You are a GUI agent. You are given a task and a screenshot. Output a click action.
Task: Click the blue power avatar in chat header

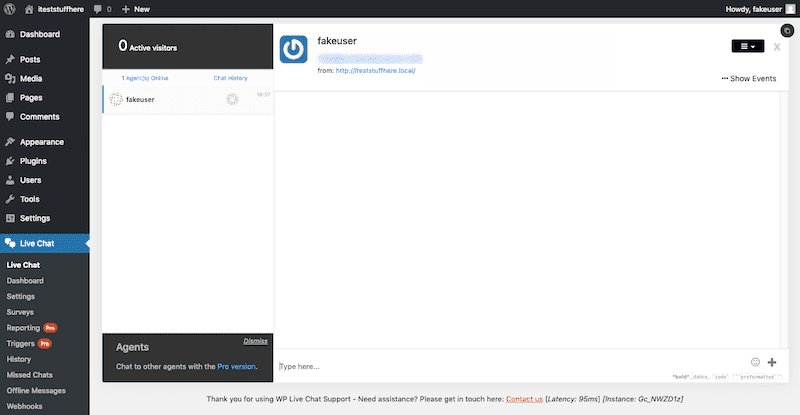point(293,49)
